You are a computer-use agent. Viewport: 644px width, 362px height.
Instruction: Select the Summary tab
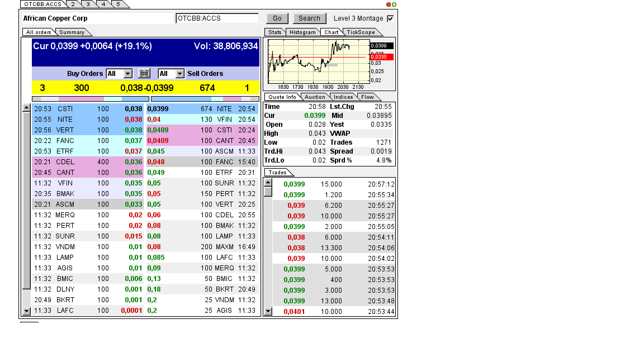coord(72,32)
